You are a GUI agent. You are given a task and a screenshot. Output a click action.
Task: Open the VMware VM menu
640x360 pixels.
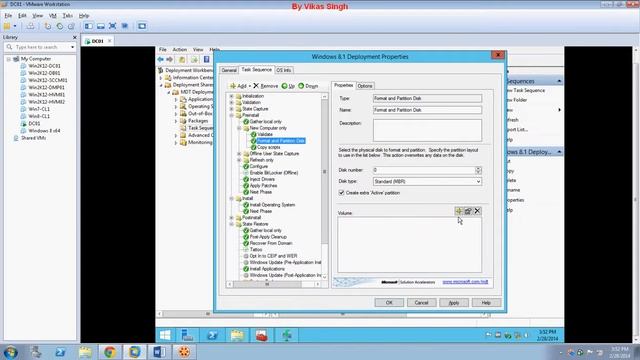53,16
